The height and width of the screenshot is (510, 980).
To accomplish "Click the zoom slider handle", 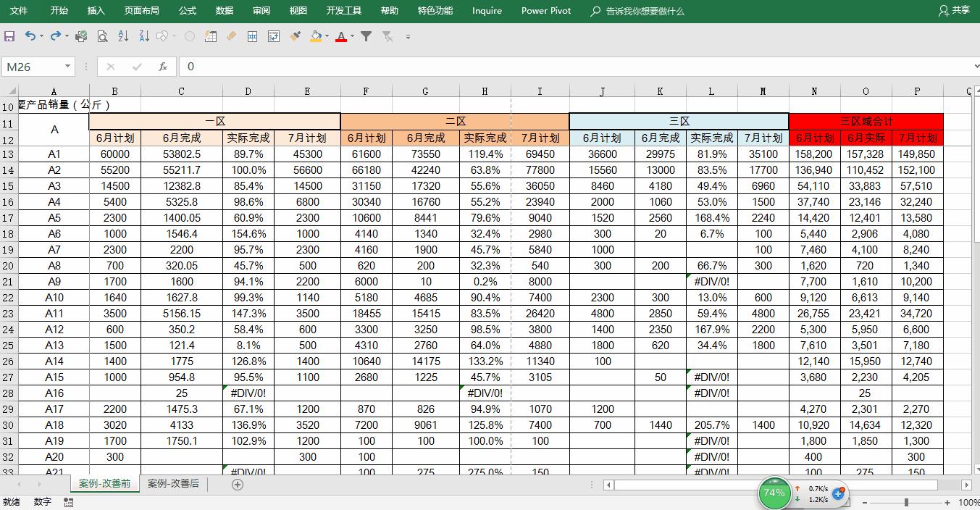I will point(906,502).
